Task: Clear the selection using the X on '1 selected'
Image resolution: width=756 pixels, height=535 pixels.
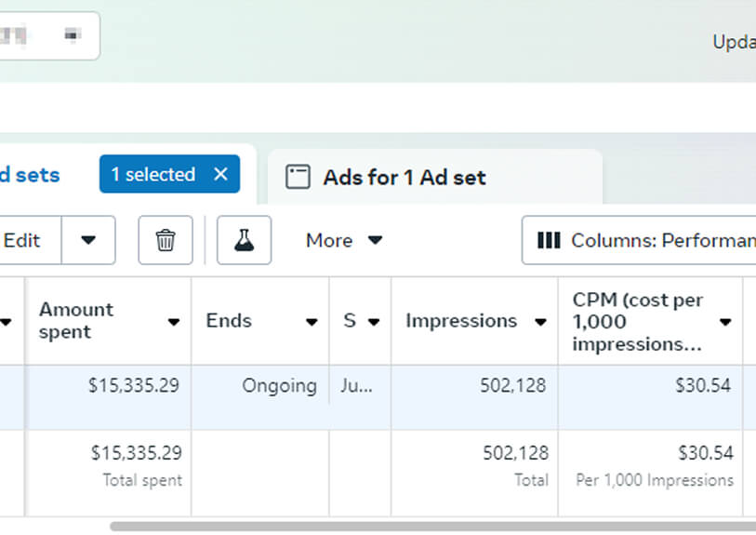Action: [220, 174]
